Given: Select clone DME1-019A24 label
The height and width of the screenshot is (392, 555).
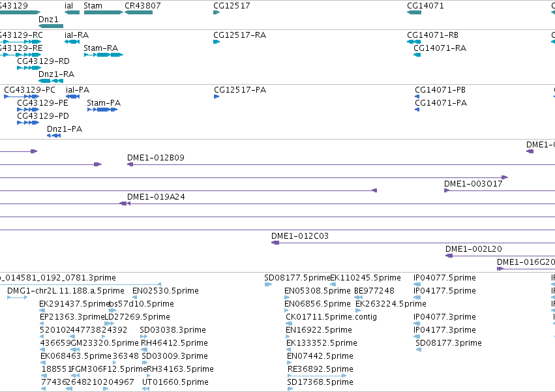Looking at the screenshot, I should click(156, 197).
